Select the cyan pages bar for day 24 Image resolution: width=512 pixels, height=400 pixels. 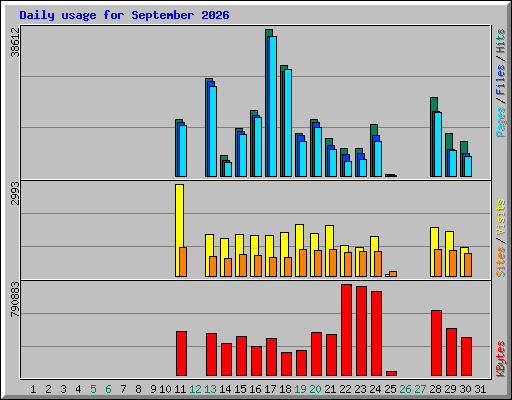pos(378,159)
